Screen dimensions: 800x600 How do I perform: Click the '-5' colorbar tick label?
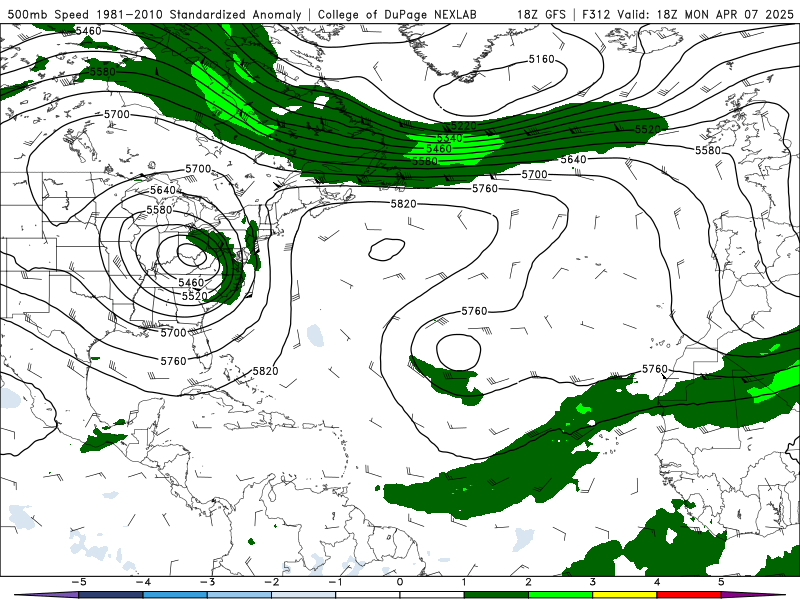click(x=79, y=582)
